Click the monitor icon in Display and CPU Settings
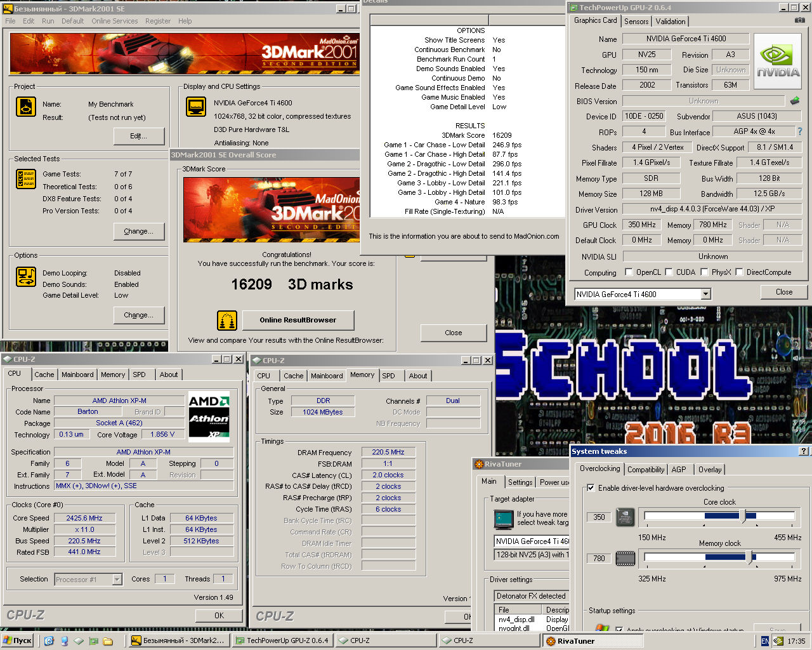 196,107
